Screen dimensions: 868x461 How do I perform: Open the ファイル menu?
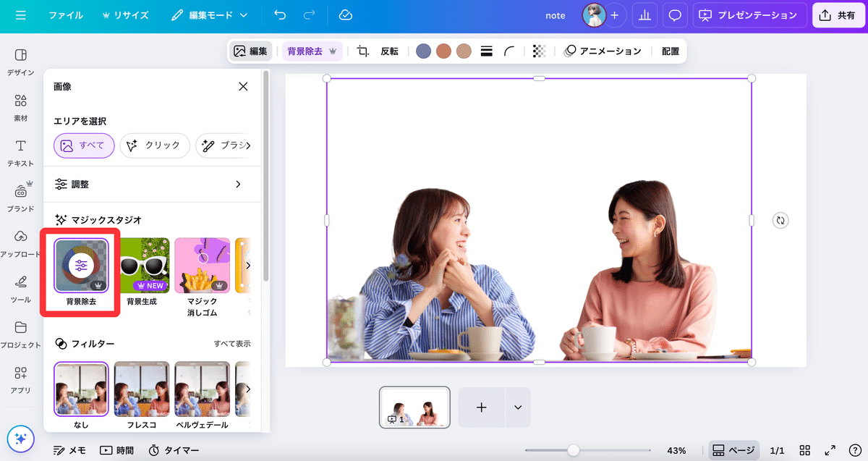[x=66, y=14]
